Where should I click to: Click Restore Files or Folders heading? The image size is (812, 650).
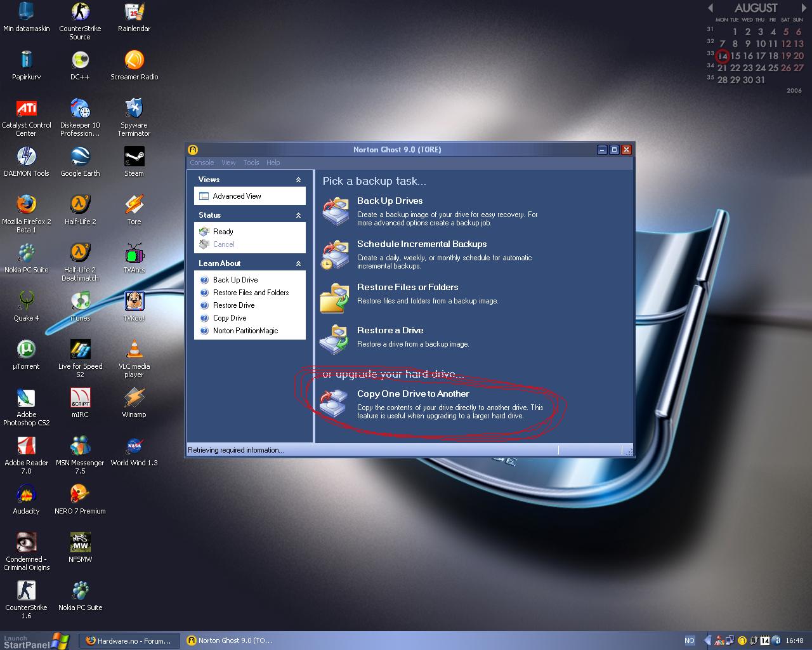point(407,287)
